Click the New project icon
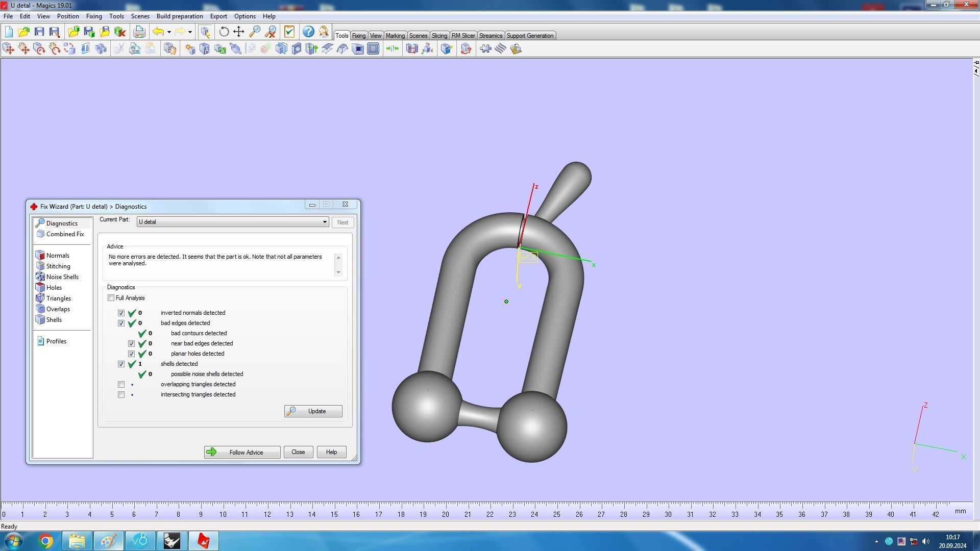The height and width of the screenshot is (551, 980). 9,32
